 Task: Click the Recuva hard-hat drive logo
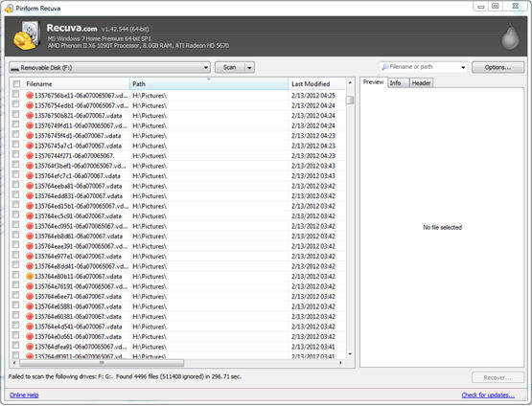pyautogui.click(x=27, y=35)
